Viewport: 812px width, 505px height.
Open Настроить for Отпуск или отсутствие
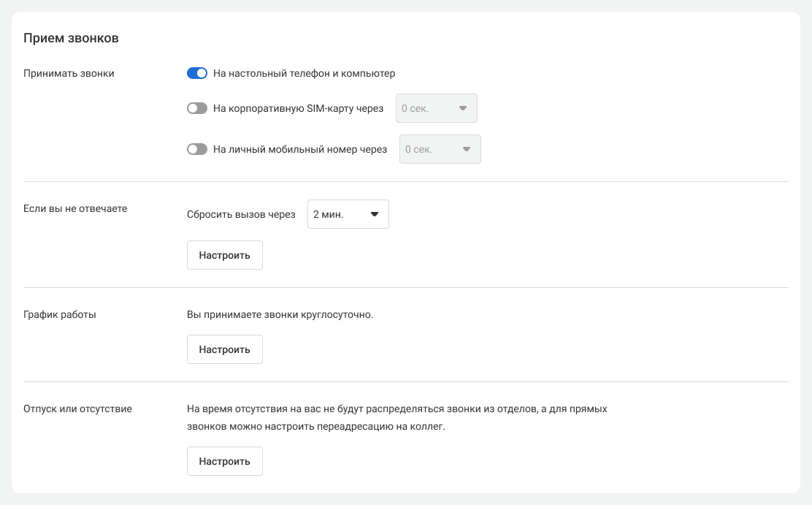pyautogui.click(x=224, y=461)
